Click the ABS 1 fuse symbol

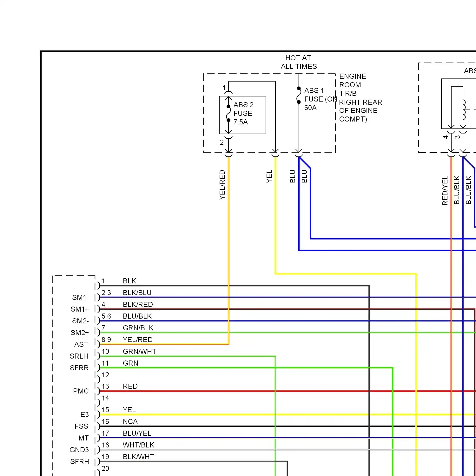[299, 95]
